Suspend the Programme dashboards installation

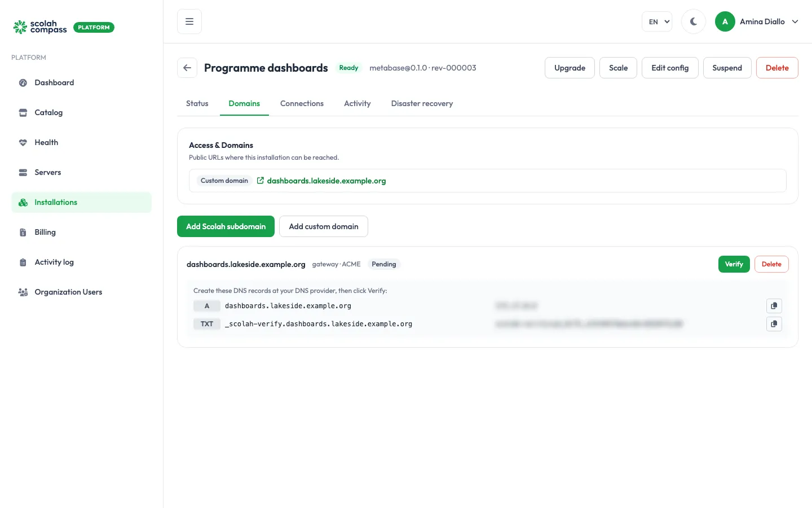(x=727, y=68)
